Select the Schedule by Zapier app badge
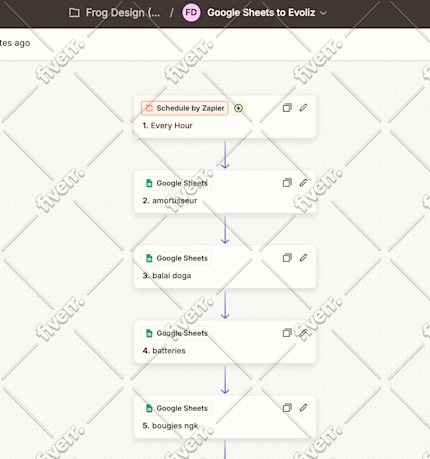Image resolution: width=430 pixels, height=459 pixels. tap(185, 108)
